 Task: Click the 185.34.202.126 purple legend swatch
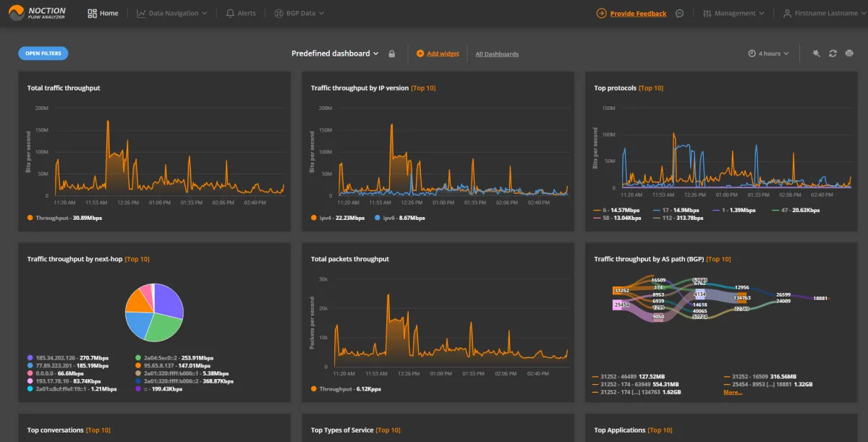point(30,357)
